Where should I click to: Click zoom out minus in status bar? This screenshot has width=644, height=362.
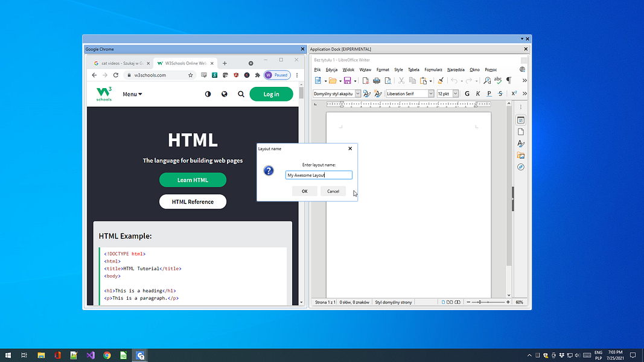click(x=468, y=302)
